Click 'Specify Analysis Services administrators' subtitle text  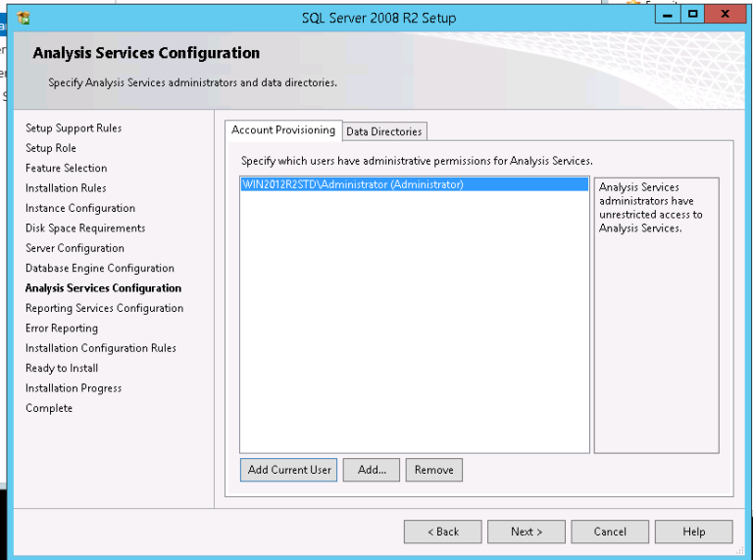pos(192,82)
